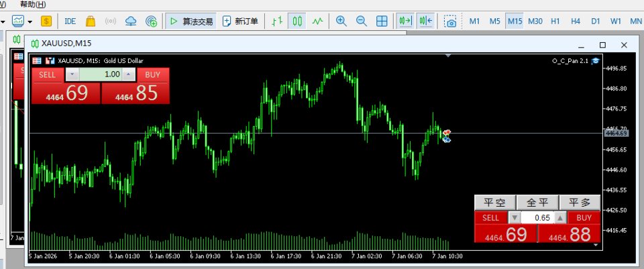Click the 4464.88 buy price in O_C_Pan
Screen dimensions: 644x269
pyautogui.click(x=570, y=234)
